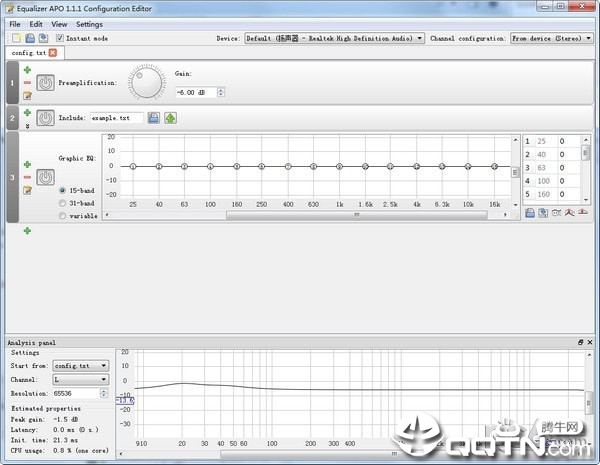Select the 31-band radio option

62,203
